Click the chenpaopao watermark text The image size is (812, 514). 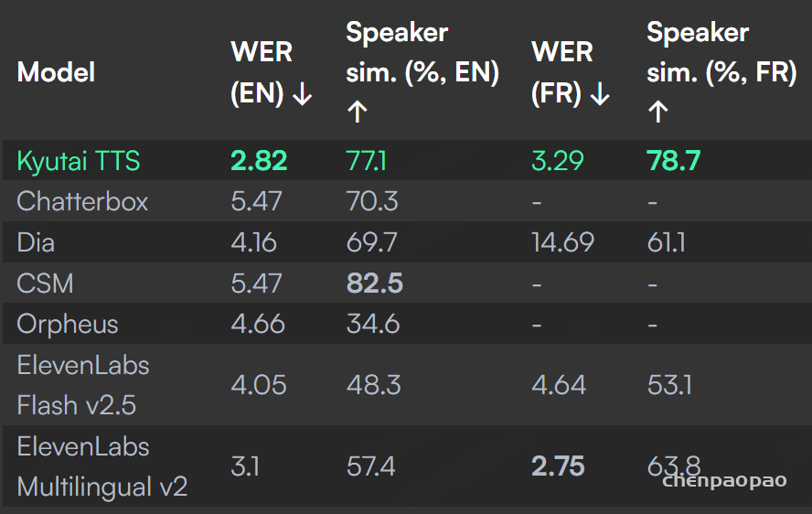724,481
